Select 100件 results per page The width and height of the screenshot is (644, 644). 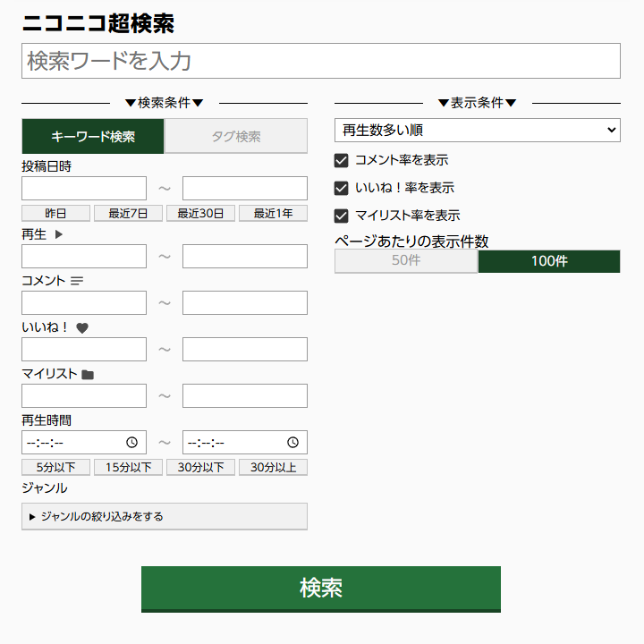pyautogui.click(x=549, y=261)
